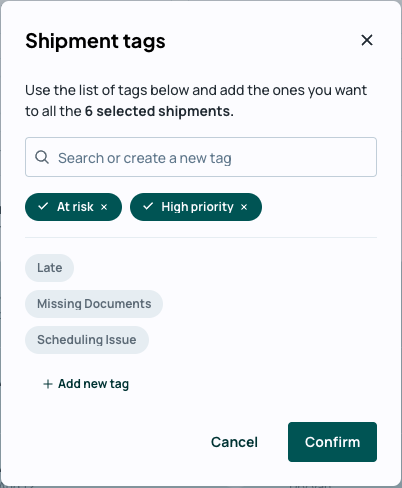Viewport: 402px width, 488px height.
Task: Confirm the selected shipment tags
Action: pos(332,442)
